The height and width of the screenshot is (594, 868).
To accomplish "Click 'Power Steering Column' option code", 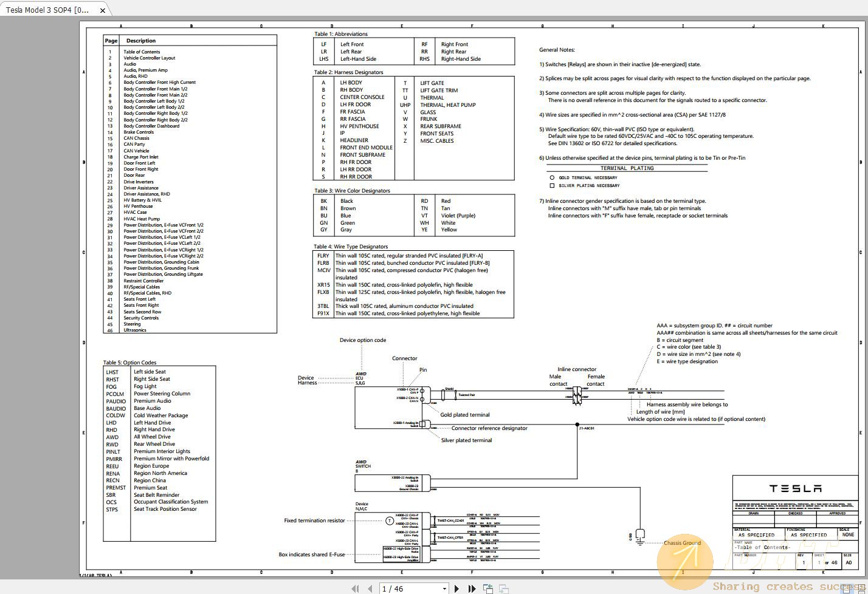I will 162,394.
